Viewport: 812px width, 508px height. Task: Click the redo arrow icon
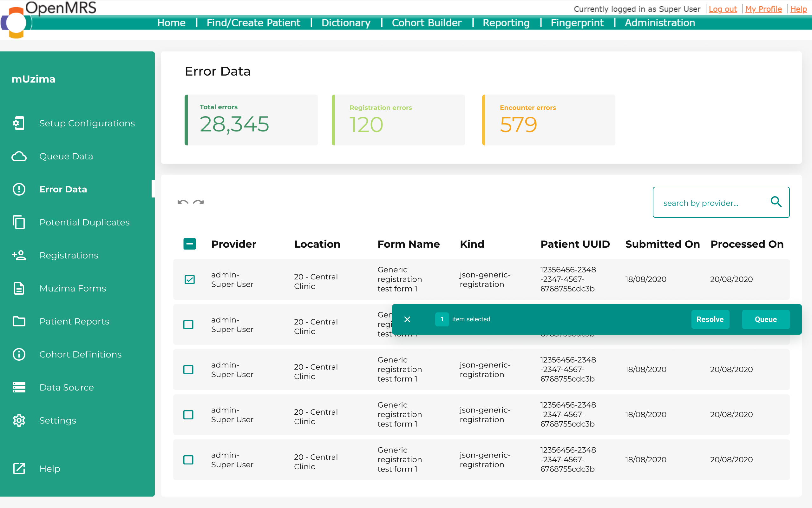tap(198, 202)
